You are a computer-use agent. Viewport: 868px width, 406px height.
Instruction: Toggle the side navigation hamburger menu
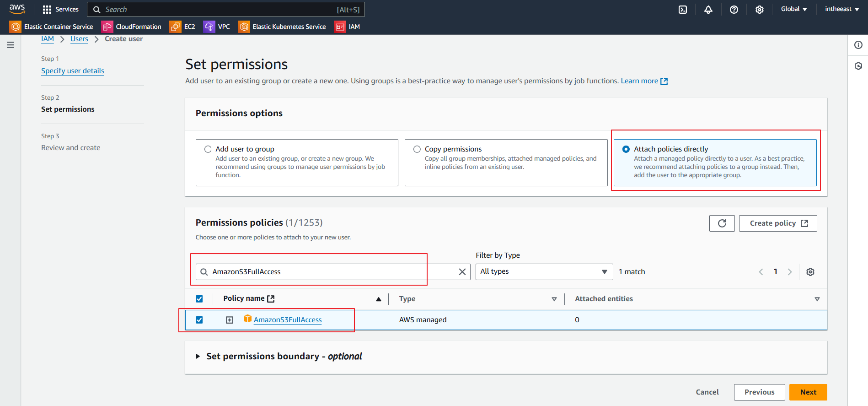[x=11, y=45]
